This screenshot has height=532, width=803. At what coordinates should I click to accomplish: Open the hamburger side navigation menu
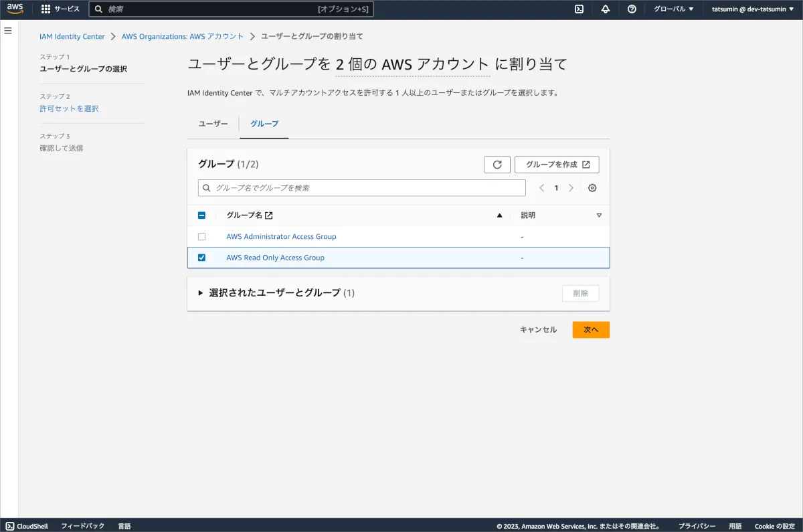(x=8, y=31)
